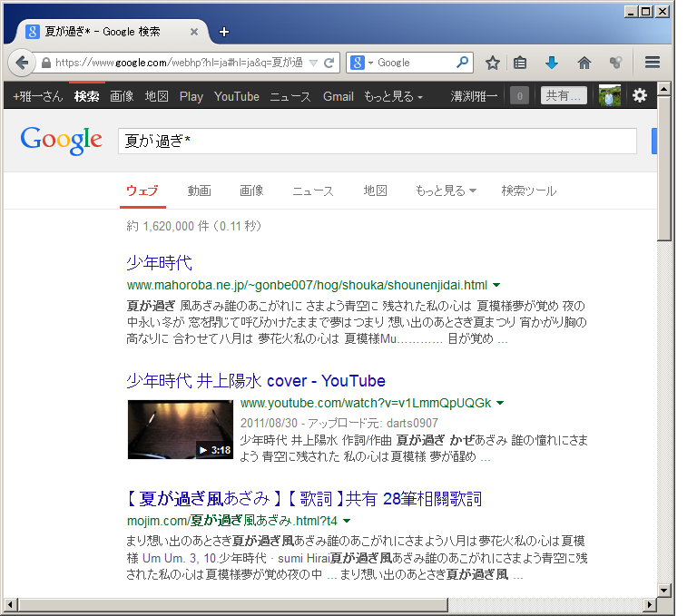Viewport: 697px width, 616px height.
Task: Click 画像 in the black bar
Action: point(122,96)
